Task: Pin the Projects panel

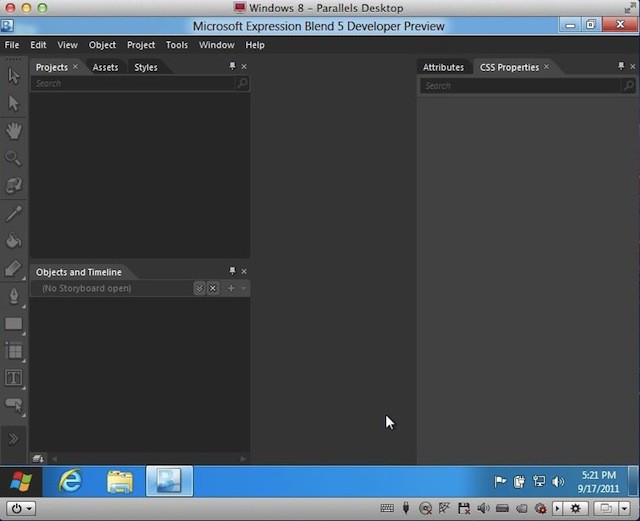Action: [232, 67]
